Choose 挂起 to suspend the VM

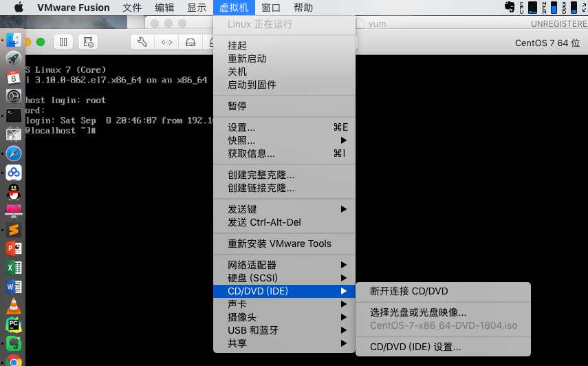coord(284,45)
